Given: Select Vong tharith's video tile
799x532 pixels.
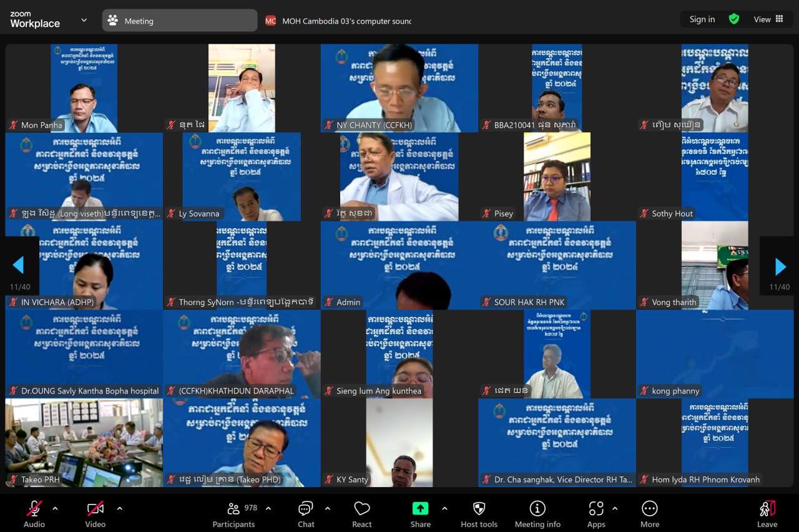Looking at the screenshot, I should (715, 266).
